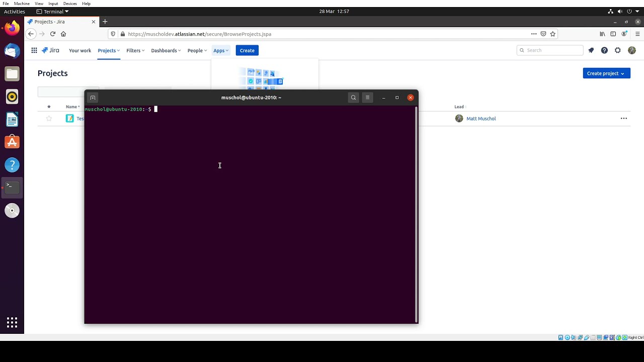Show Applications grid in dock

[12, 322]
